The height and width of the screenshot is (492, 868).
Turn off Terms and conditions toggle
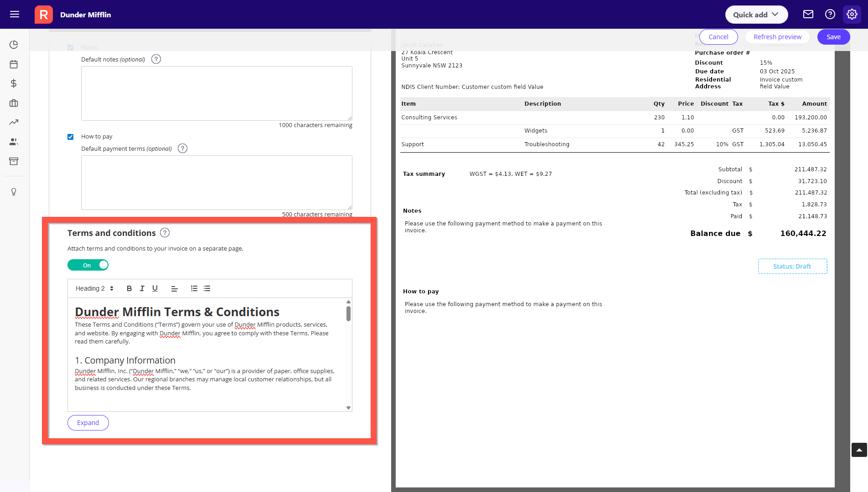coord(88,265)
